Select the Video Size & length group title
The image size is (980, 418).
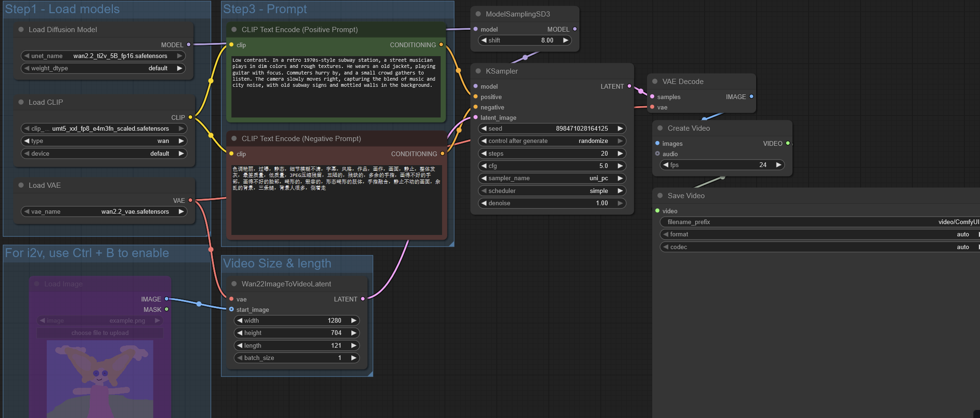277,264
